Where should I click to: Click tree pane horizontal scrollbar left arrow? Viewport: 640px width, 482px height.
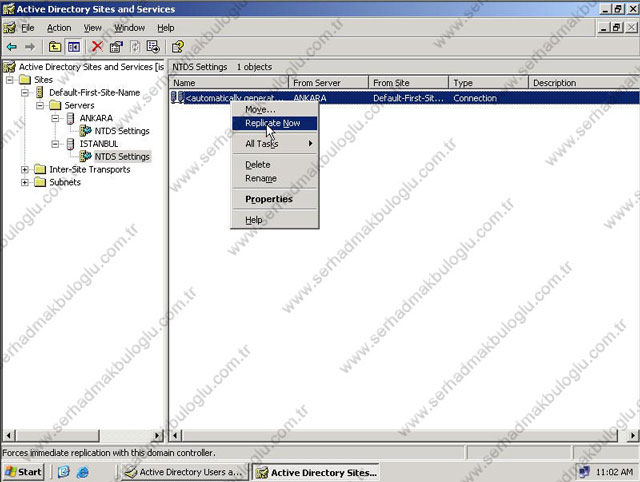pos(9,436)
